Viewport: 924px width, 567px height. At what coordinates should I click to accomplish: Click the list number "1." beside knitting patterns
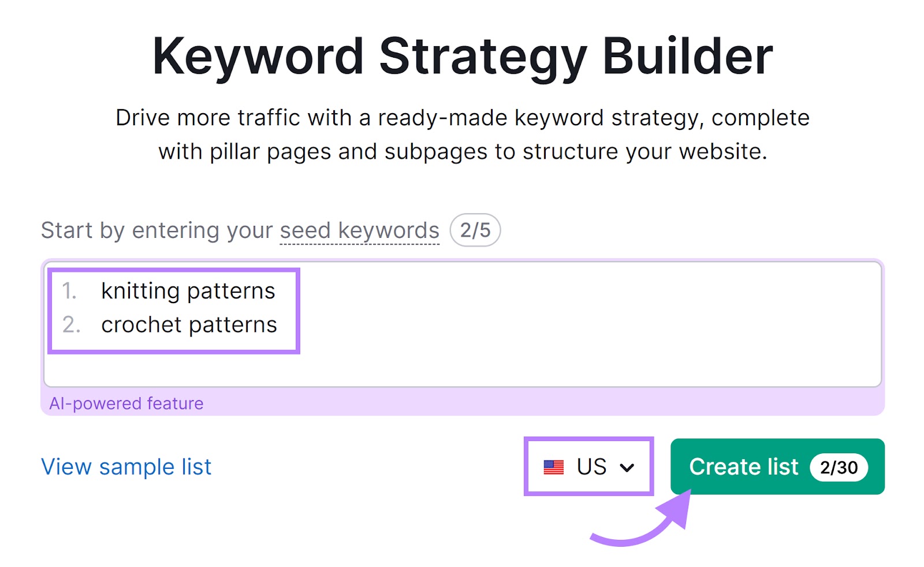[70, 291]
